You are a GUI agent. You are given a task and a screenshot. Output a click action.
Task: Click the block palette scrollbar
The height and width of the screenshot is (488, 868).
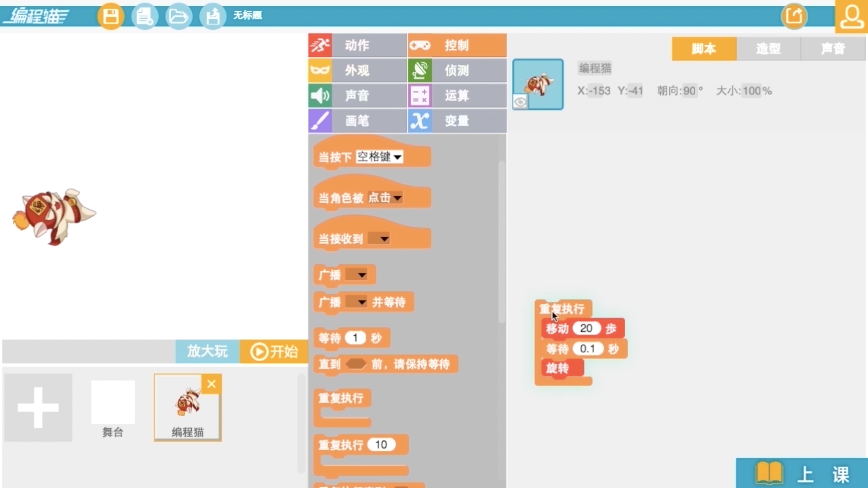coord(502,242)
